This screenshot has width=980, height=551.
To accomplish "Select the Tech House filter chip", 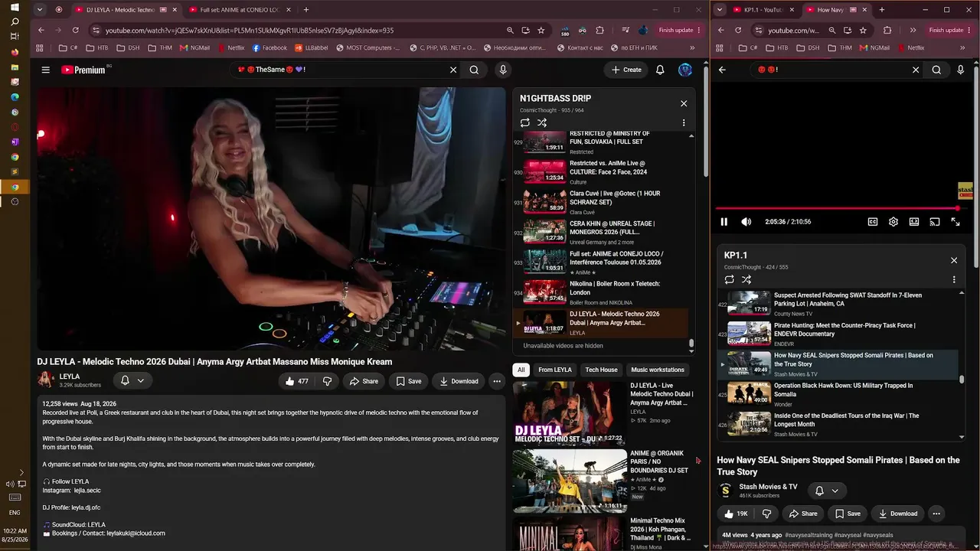I will click(602, 370).
